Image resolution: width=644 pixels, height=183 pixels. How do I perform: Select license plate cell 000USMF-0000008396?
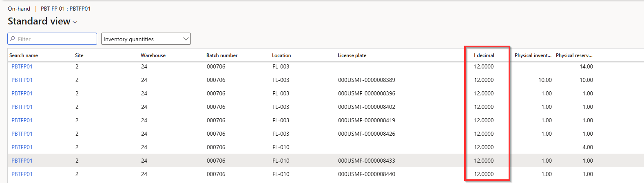point(366,93)
